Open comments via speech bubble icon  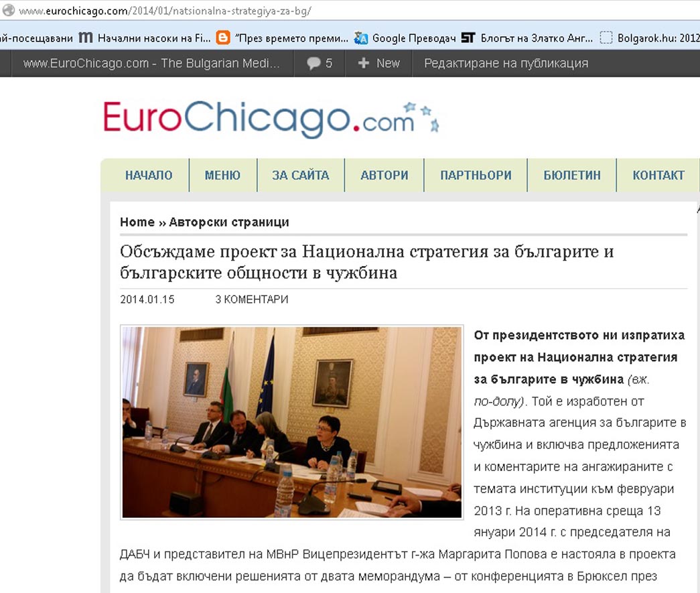point(313,64)
